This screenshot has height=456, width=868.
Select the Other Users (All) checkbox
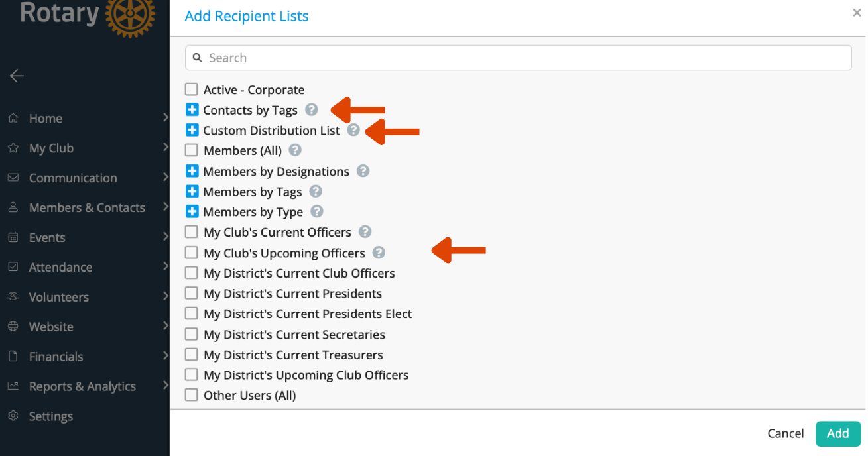tap(192, 395)
